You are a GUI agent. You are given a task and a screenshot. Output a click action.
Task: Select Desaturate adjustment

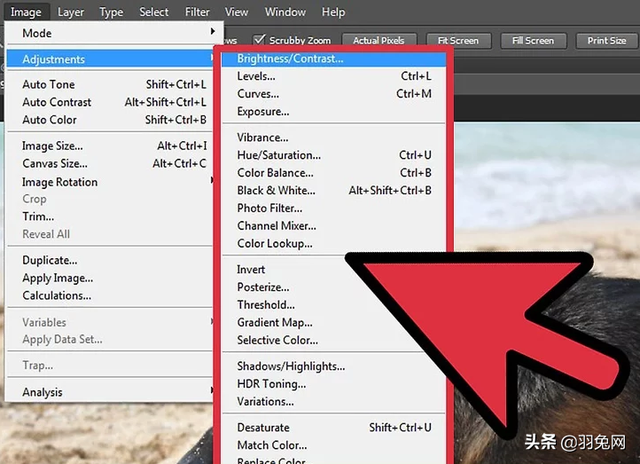[x=334, y=427]
